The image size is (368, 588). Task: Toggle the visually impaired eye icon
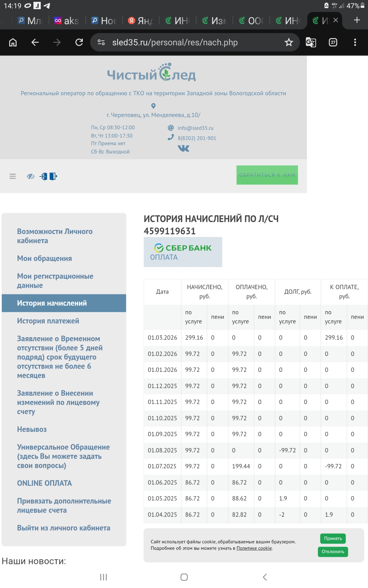[30, 176]
